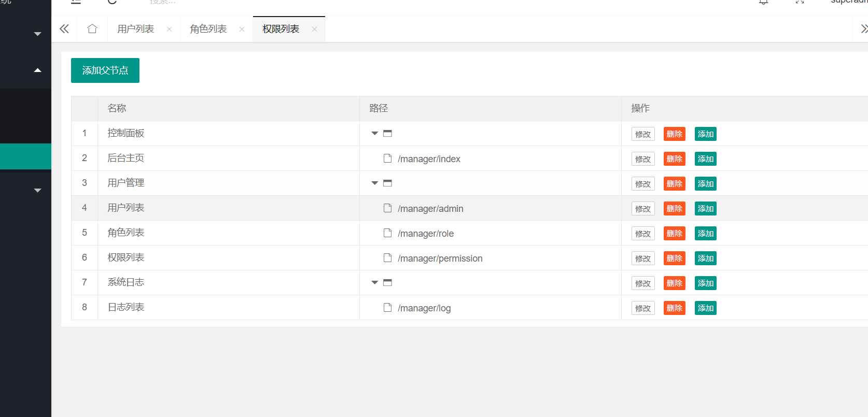Click the home icon tab
Viewport: 868px width, 417px height.
[x=92, y=29]
